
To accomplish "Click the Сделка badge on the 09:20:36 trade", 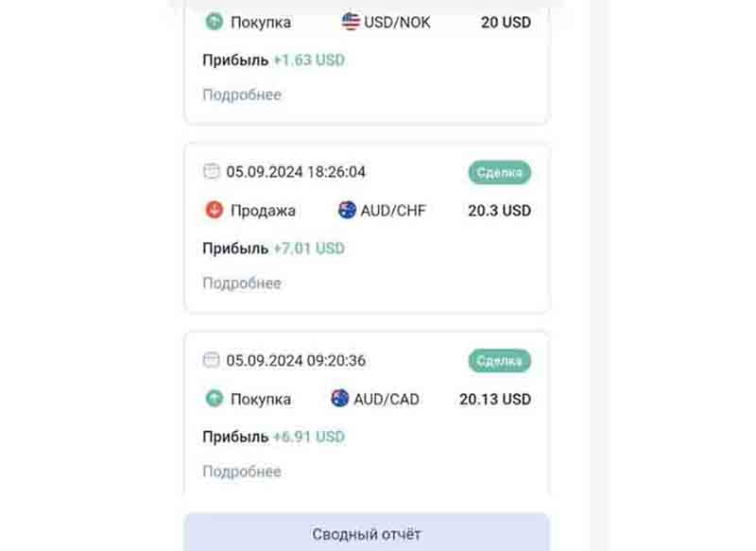I will 499,360.
